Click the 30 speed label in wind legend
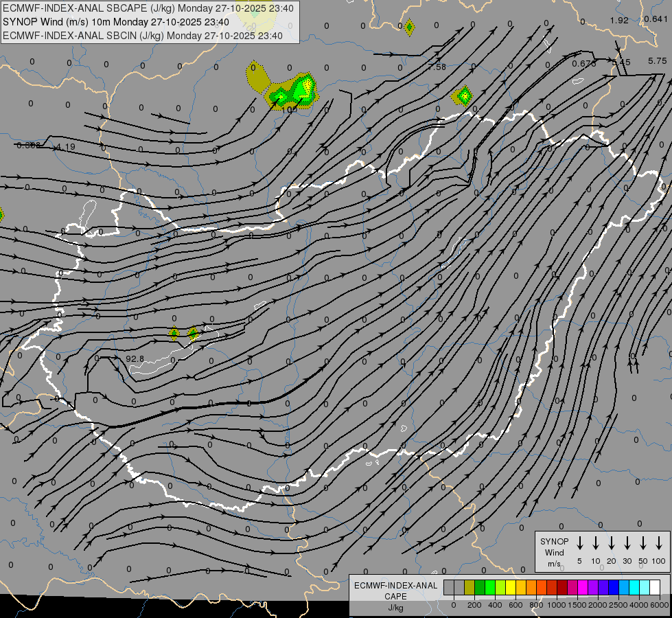672x618 pixels. 627,561
